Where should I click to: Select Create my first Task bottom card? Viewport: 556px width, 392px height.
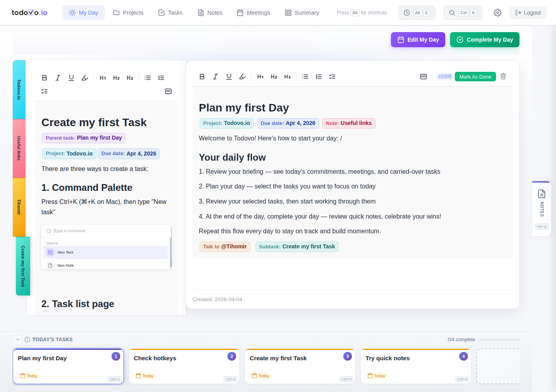(x=300, y=366)
